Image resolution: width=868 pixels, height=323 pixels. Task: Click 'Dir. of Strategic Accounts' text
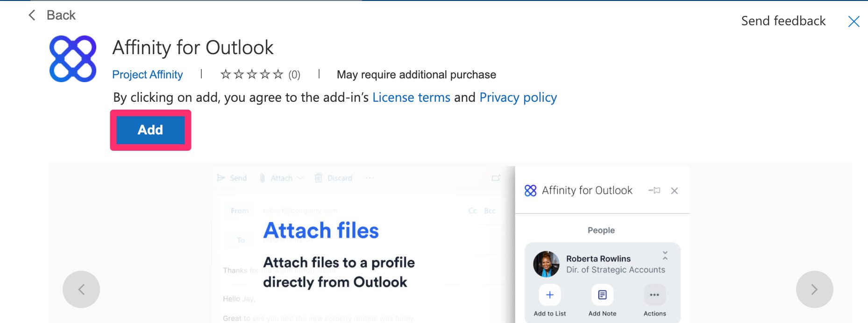[x=616, y=270]
